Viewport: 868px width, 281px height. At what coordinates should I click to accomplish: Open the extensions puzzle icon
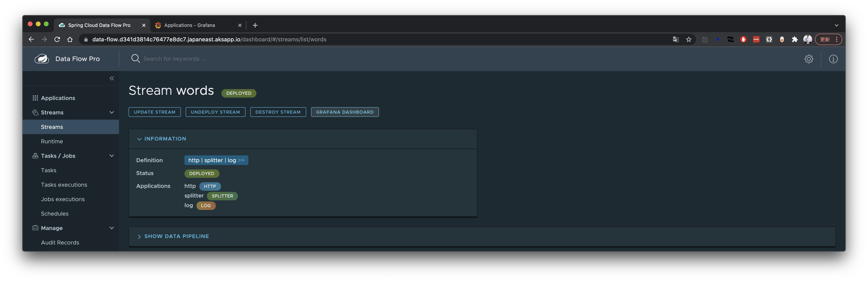[794, 39]
